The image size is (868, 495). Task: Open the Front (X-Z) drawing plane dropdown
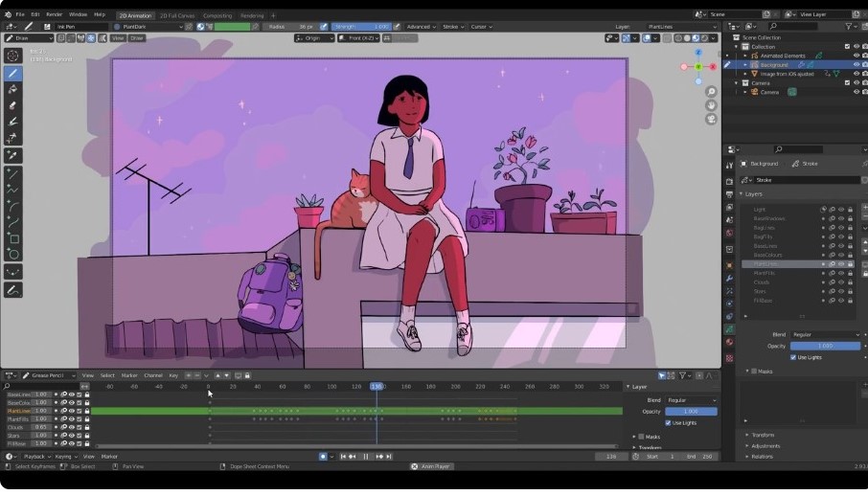click(358, 38)
